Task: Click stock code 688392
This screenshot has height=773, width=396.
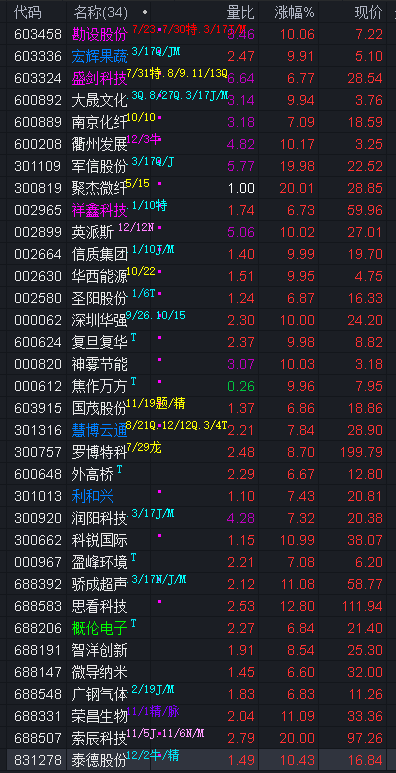Action: [38, 584]
